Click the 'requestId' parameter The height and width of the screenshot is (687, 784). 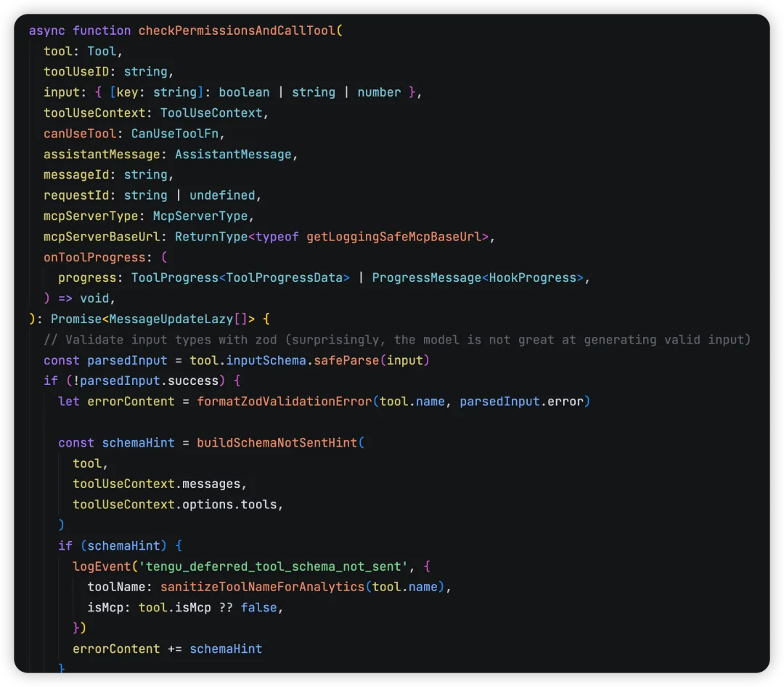pyautogui.click(x=76, y=195)
